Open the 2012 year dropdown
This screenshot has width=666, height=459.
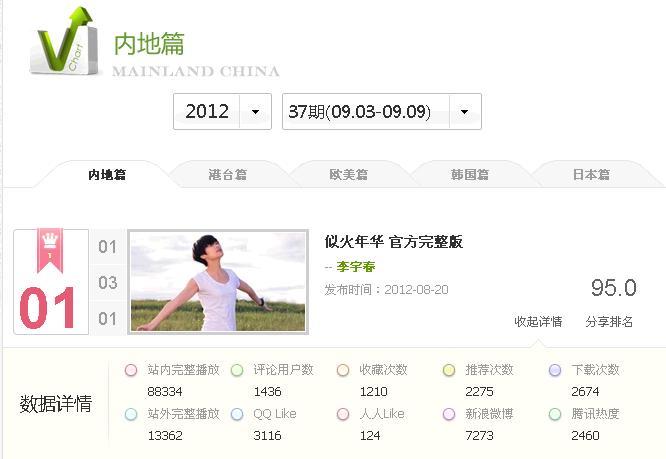(222, 112)
